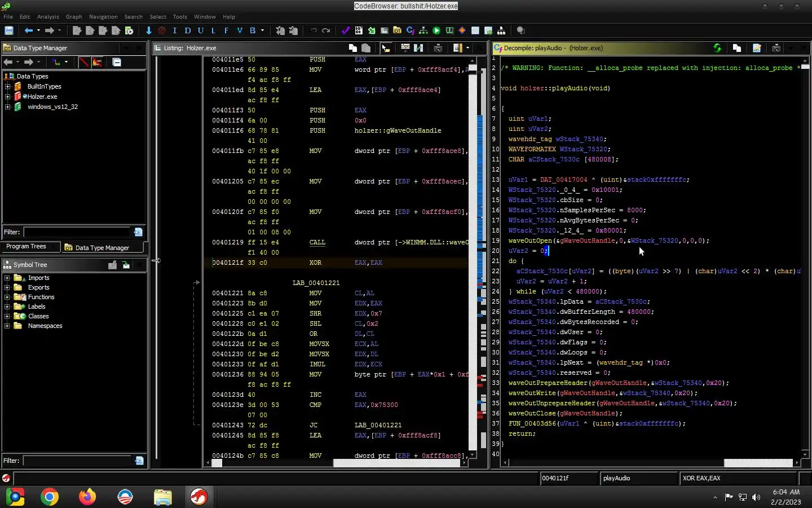
Task: Open the Decompiler with the Cf toolbar icon
Action: pyautogui.click(x=411, y=30)
